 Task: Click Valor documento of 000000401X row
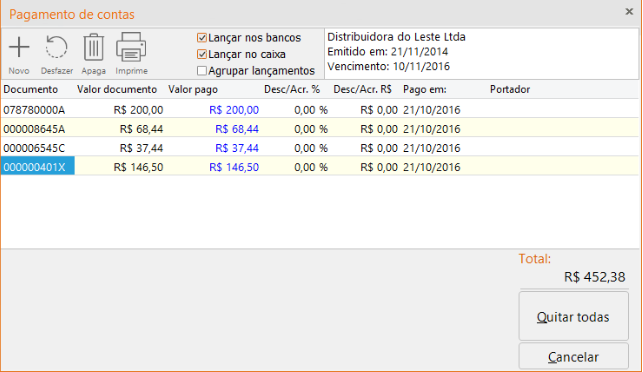(138, 167)
